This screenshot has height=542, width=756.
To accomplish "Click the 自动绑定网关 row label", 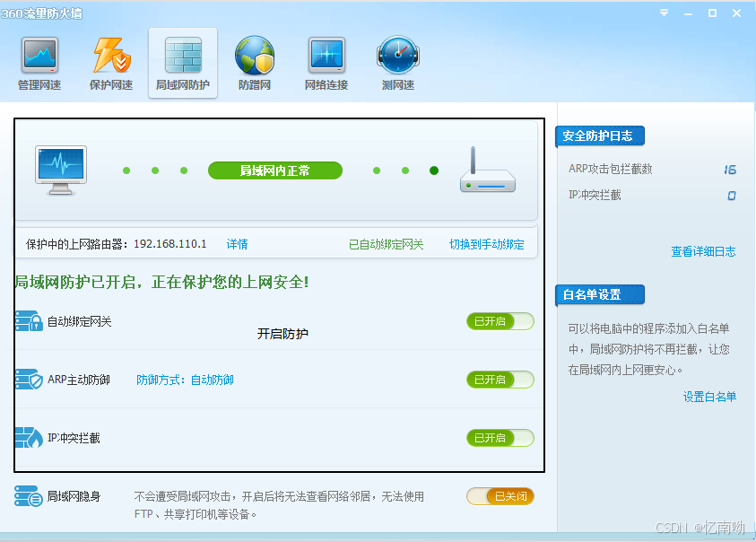I will (80, 321).
